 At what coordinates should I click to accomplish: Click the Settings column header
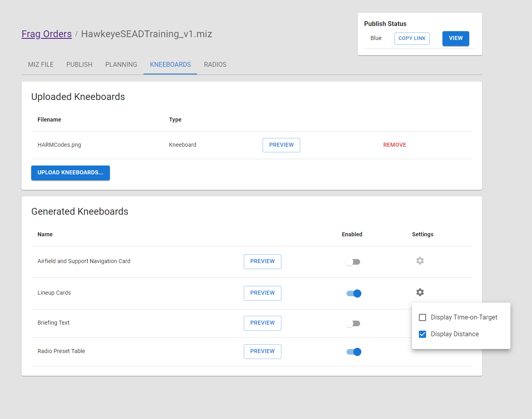(422, 234)
